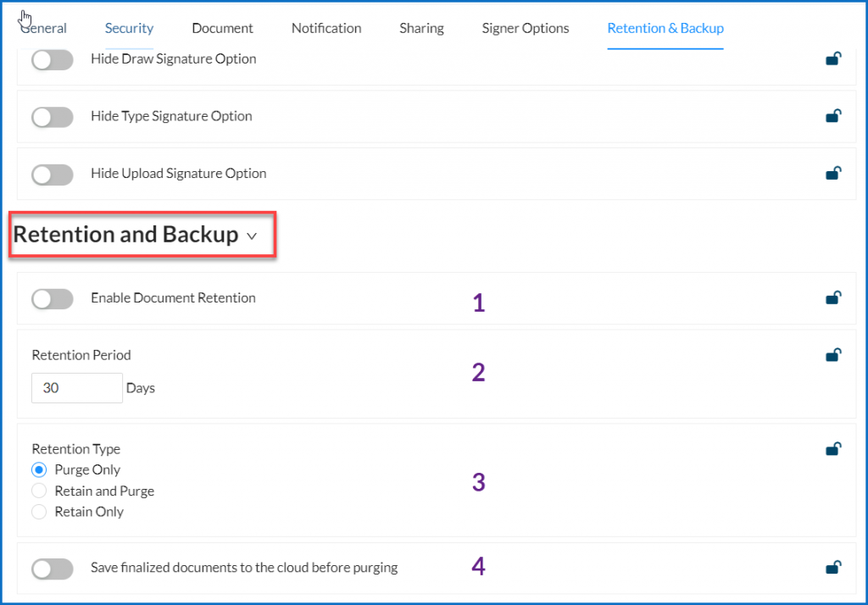The height and width of the screenshot is (605, 868).
Task: Click the lock icon for Enable Document Retention
Action: point(833,298)
